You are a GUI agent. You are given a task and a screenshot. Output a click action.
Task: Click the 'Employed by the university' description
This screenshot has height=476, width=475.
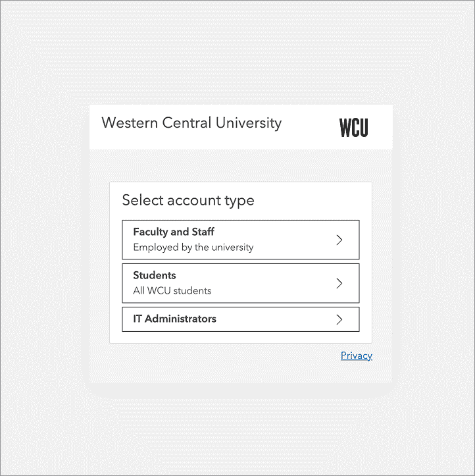click(x=193, y=248)
